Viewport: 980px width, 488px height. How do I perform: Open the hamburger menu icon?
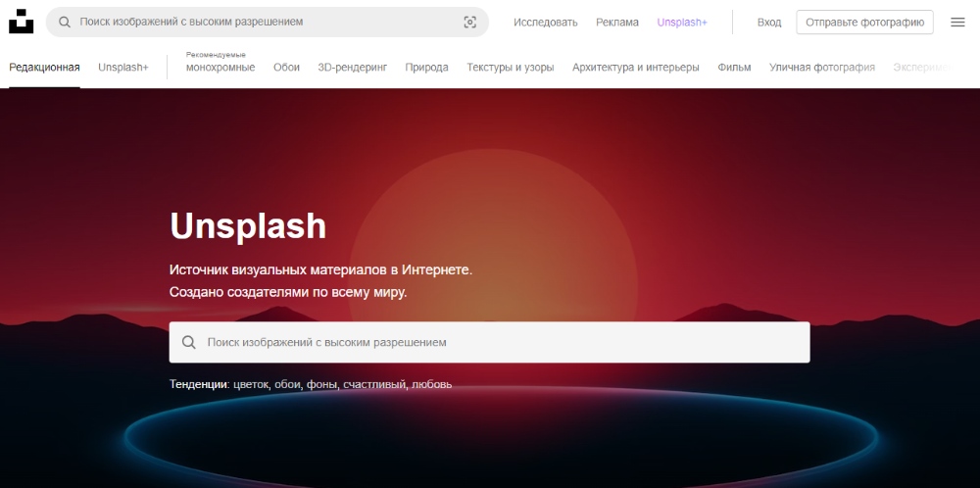click(x=957, y=22)
